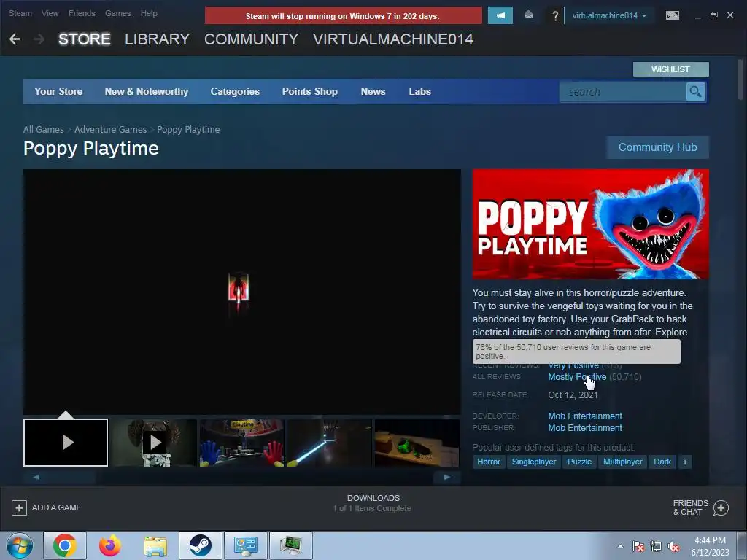This screenshot has width=747, height=560.
Task: Click the Poppy Playtime breadcrumb link
Action: pos(188,130)
